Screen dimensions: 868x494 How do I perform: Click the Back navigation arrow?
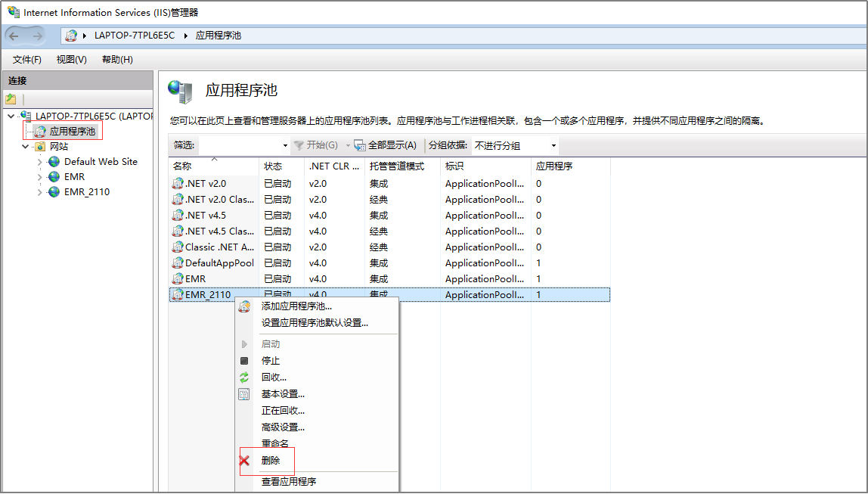[x=14, y=36]
